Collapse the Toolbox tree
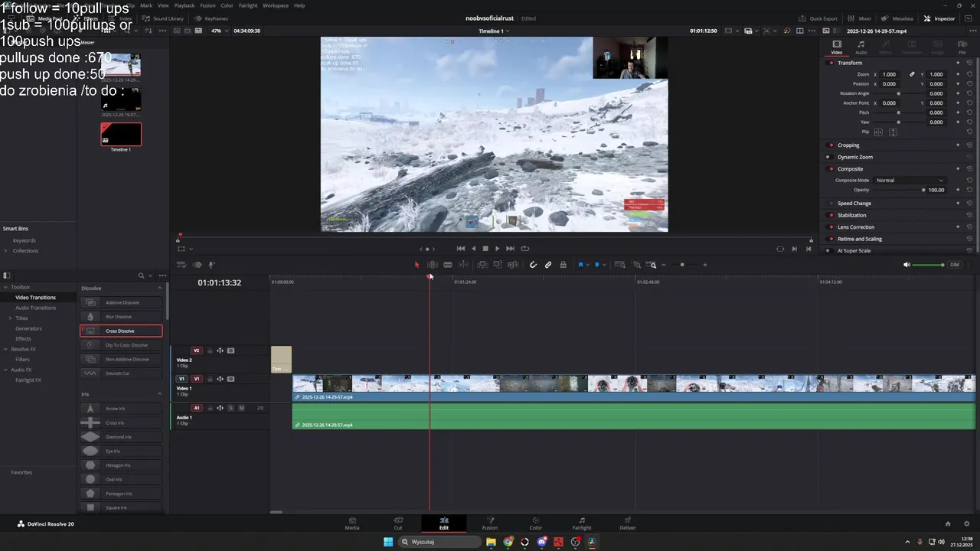 5,287
